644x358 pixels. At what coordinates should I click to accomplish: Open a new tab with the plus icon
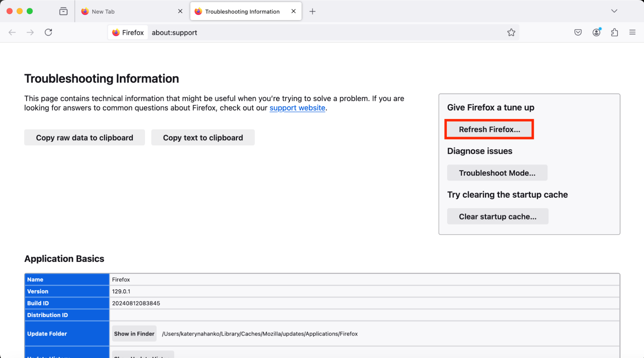point(312,11)
